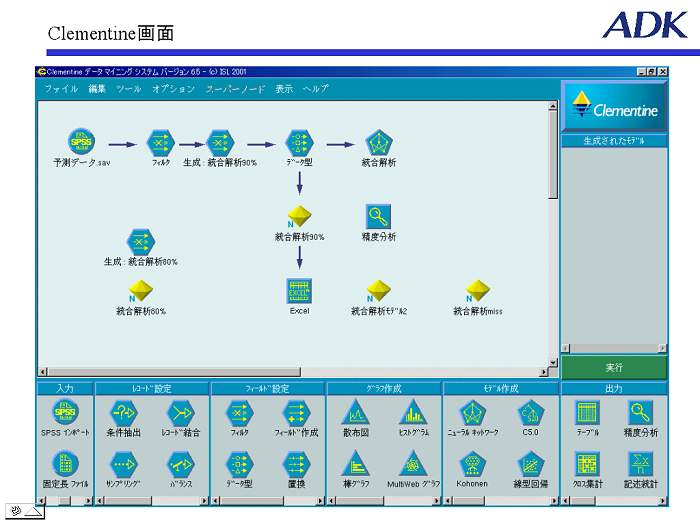Click the green 実行 execute button

coord(614,367)
